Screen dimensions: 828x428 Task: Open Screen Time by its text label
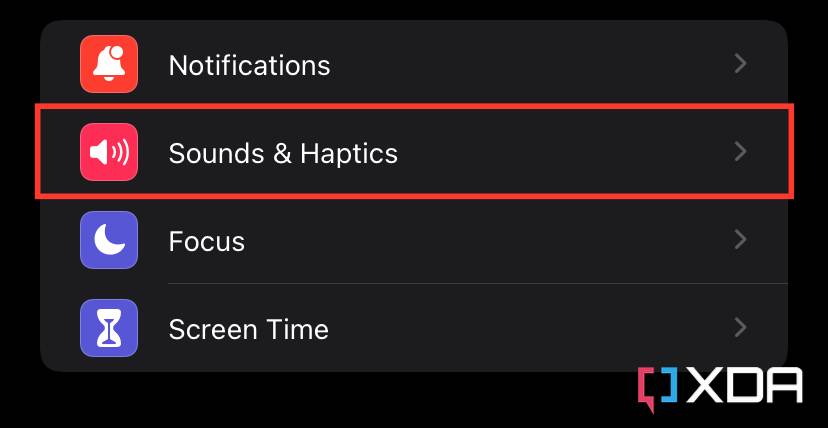[249, 329]
